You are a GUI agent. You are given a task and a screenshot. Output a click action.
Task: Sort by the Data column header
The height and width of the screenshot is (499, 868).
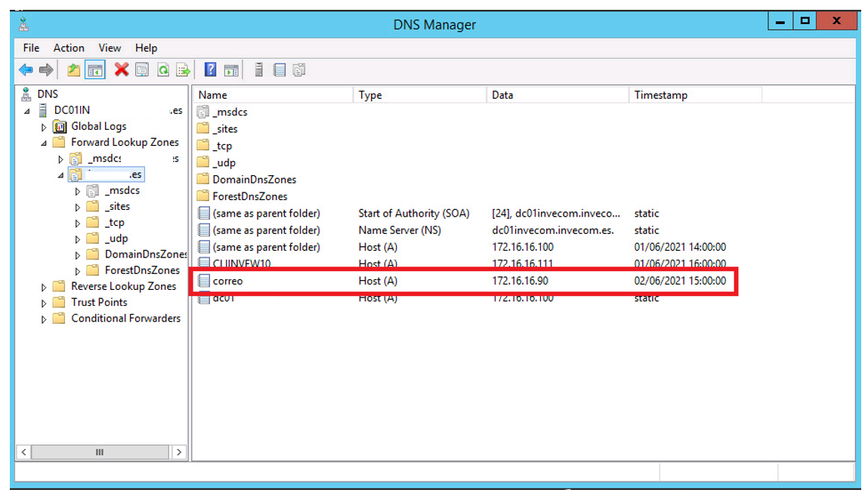(558, 95)
